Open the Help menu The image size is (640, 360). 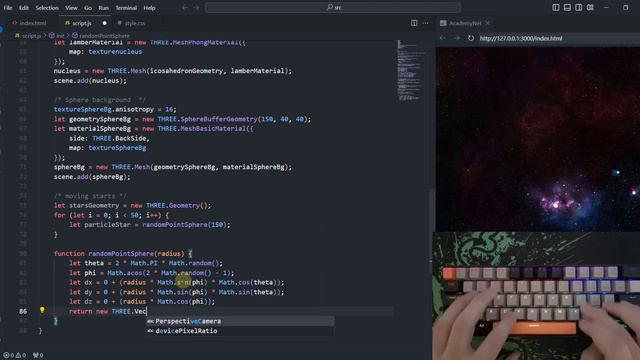click(149, 8)
